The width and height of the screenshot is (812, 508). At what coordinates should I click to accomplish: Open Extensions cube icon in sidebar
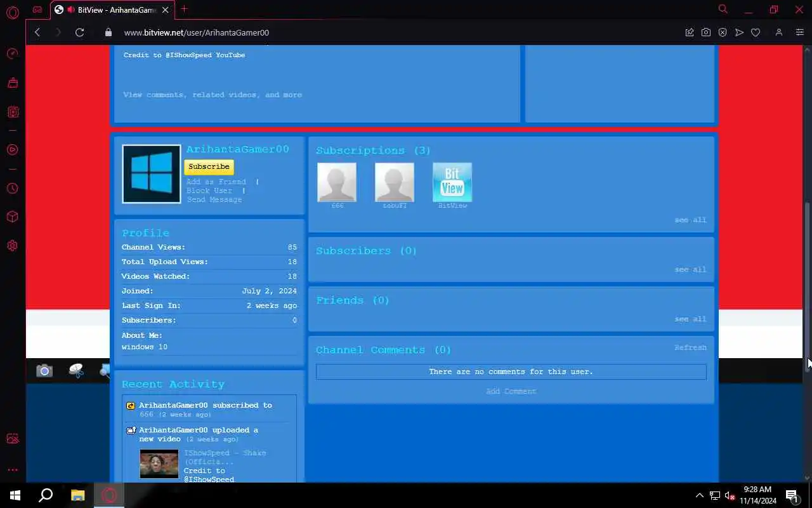tap(12, 217)
